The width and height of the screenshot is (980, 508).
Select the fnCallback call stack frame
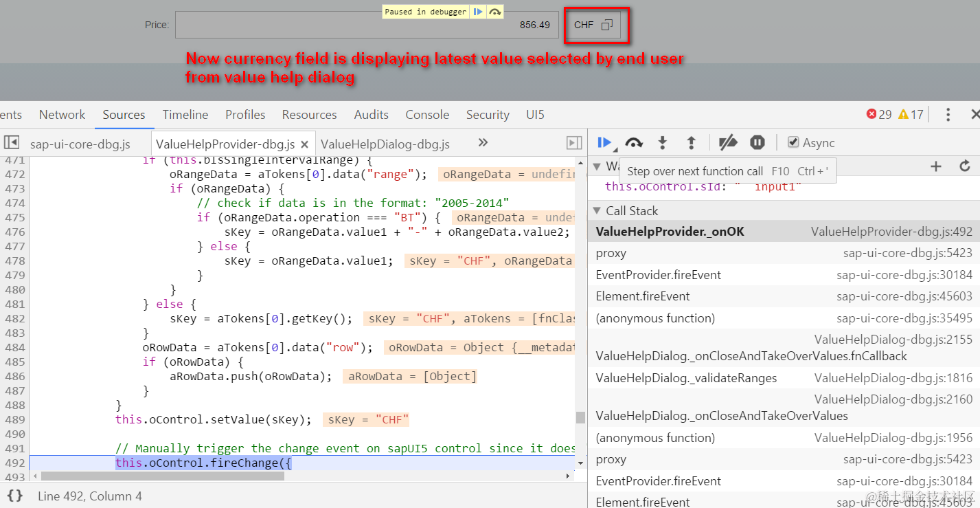[x=784, y=347]
